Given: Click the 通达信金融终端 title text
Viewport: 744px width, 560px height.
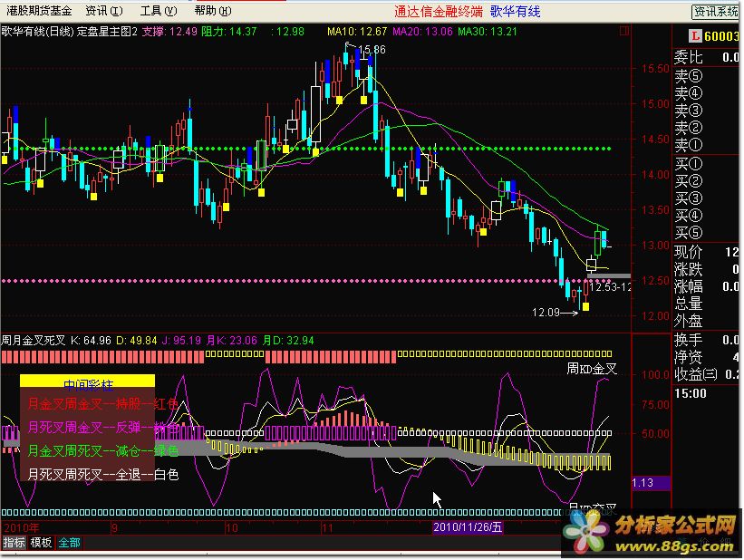Looking at the screenshot, I should coord(439,12).
